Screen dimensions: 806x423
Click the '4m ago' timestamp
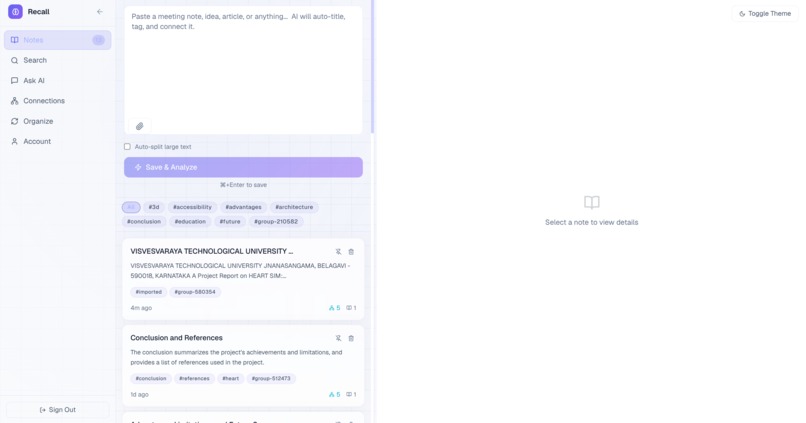141,308
